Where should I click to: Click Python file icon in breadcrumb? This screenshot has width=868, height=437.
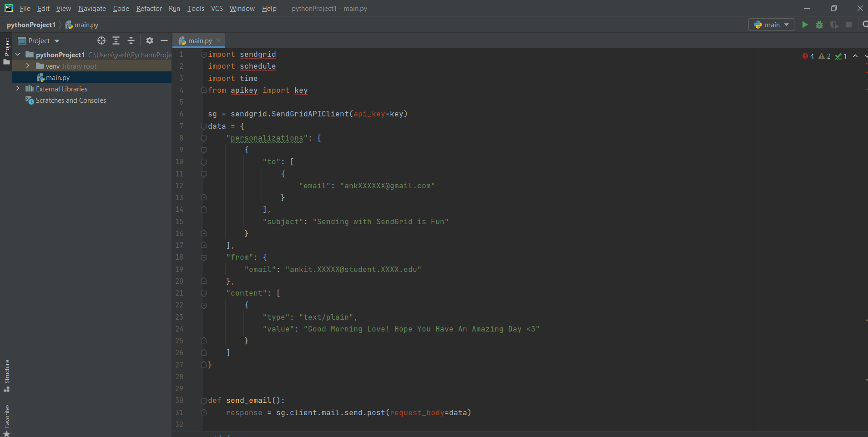(x=69, y=25)
